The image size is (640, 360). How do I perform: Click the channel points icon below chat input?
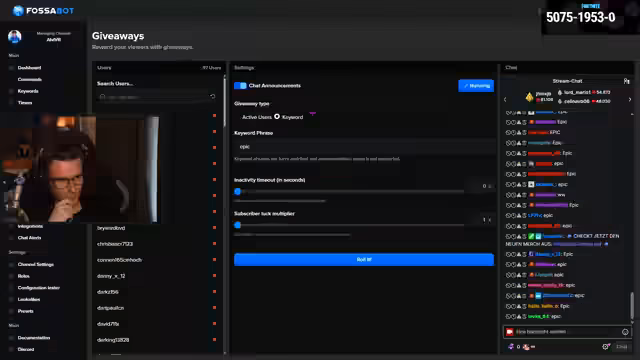(x=511, y=347)
